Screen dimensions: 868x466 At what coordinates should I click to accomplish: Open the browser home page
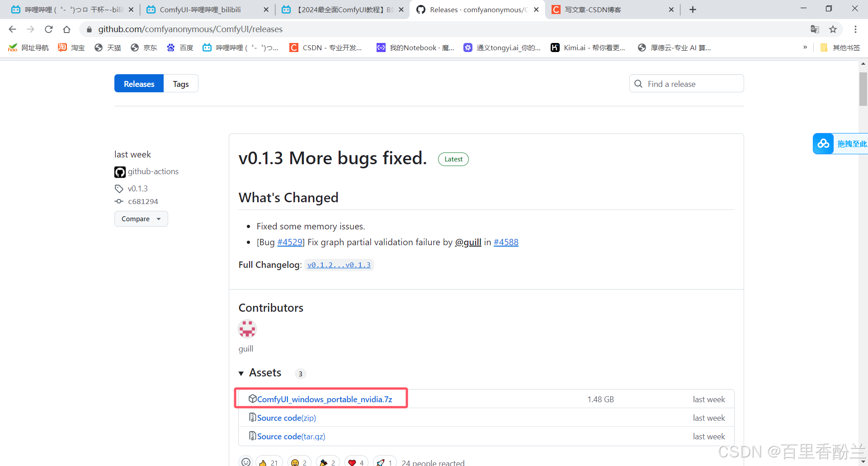(x=66, y=29)
